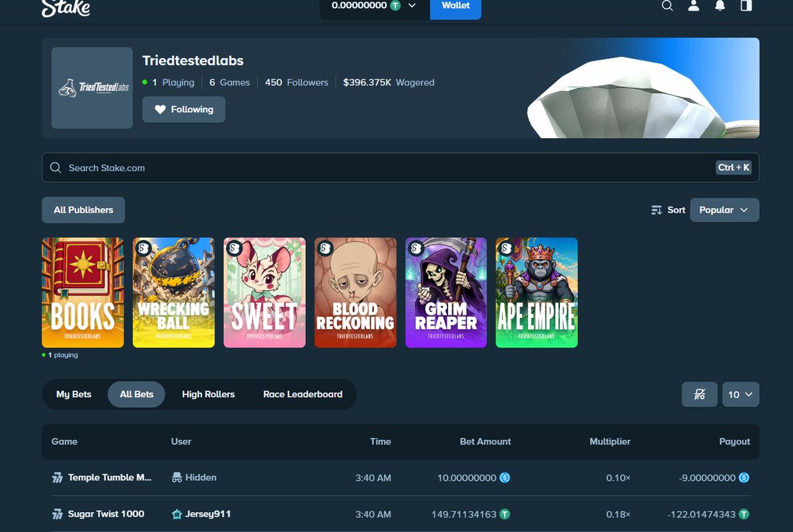Open the Ape Empire game thumbnail
This screenshot has height=532, width=793.
[x=537, y=293]
